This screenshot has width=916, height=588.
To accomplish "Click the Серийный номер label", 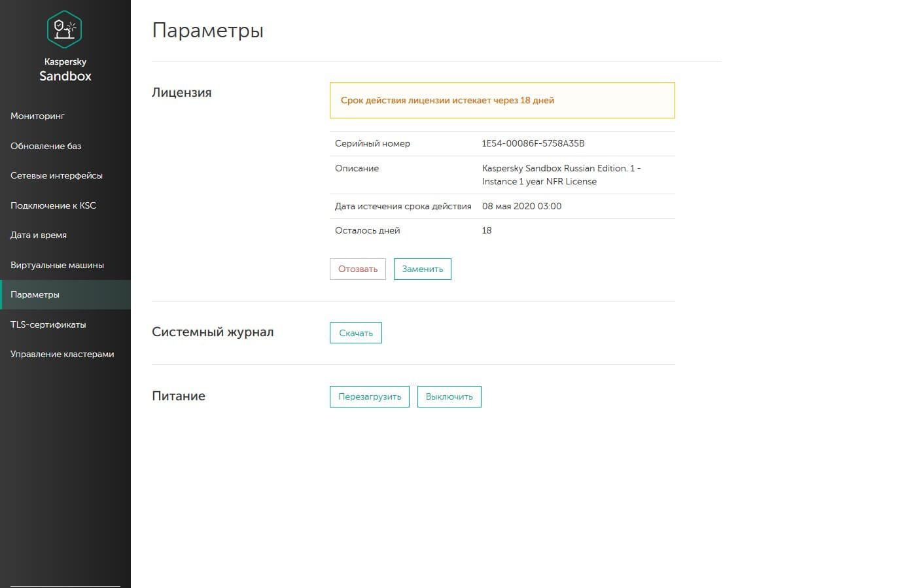I will [372, 143].
